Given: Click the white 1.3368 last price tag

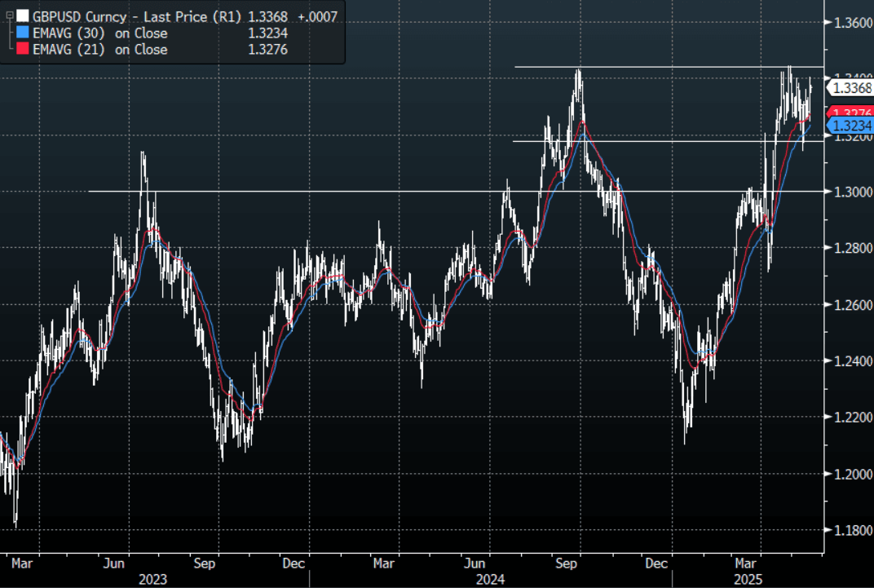Looking at the screenshot, I should [852, 87].
